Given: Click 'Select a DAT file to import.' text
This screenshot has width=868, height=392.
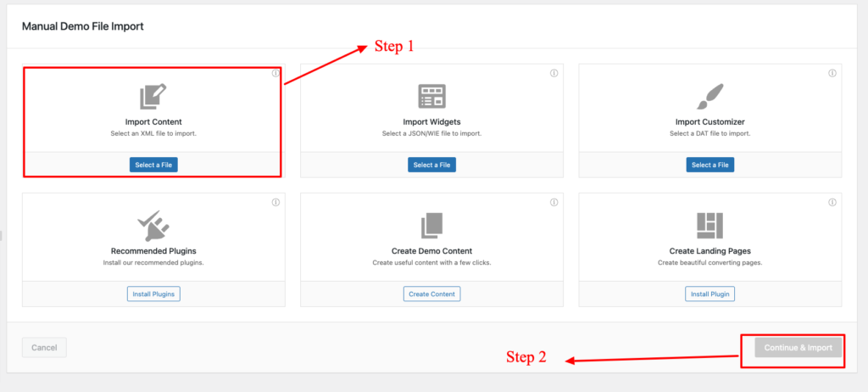Looking at the screenshot, I should (710, 133).
